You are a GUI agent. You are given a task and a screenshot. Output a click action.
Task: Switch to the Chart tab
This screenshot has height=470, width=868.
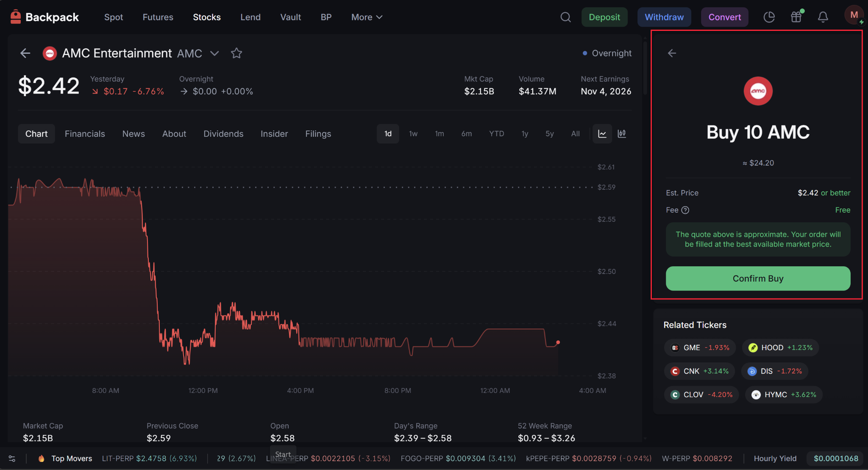(x=36, y=134)
